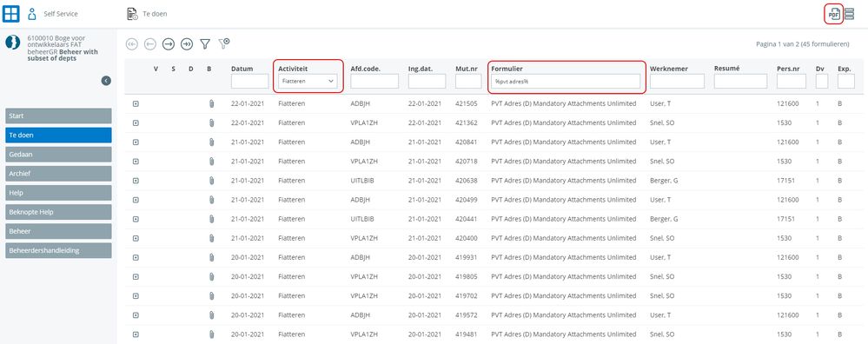Open Beknopte Help button
The height and width of the screenshot is (344, 868).
click(59, 212)
